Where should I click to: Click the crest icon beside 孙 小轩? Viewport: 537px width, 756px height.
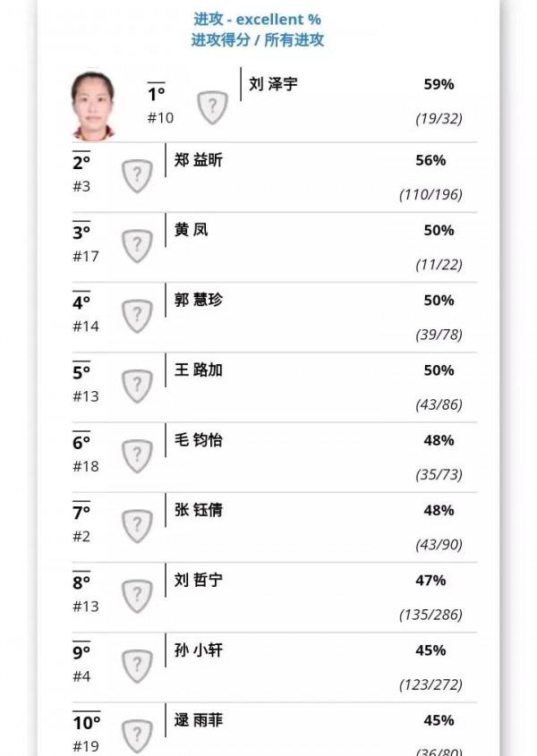[135, 666]
